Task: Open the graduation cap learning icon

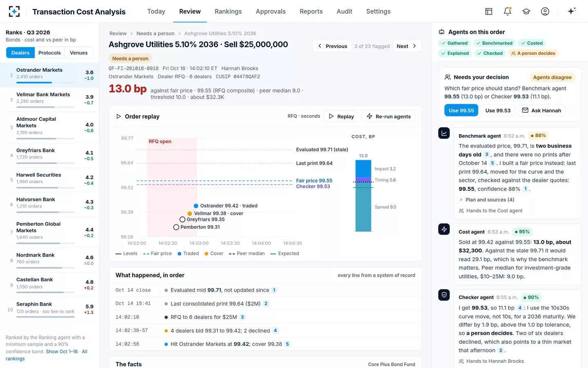Action: click(526, 11)
